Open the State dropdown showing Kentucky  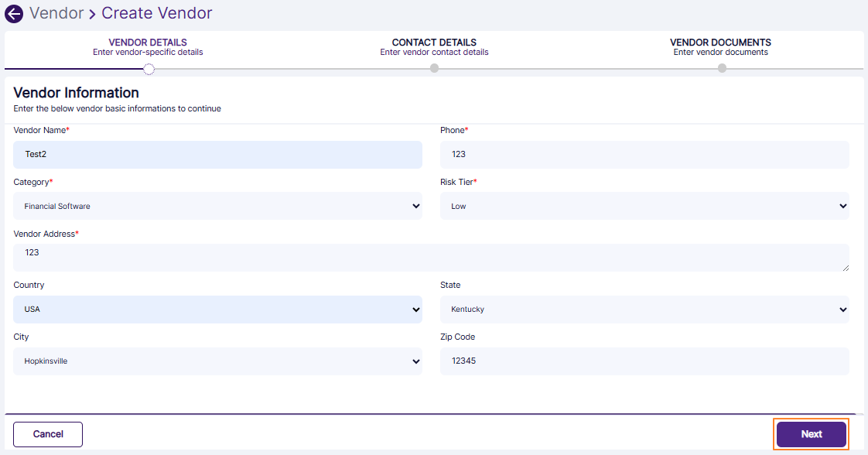click(x=644, y=310)
